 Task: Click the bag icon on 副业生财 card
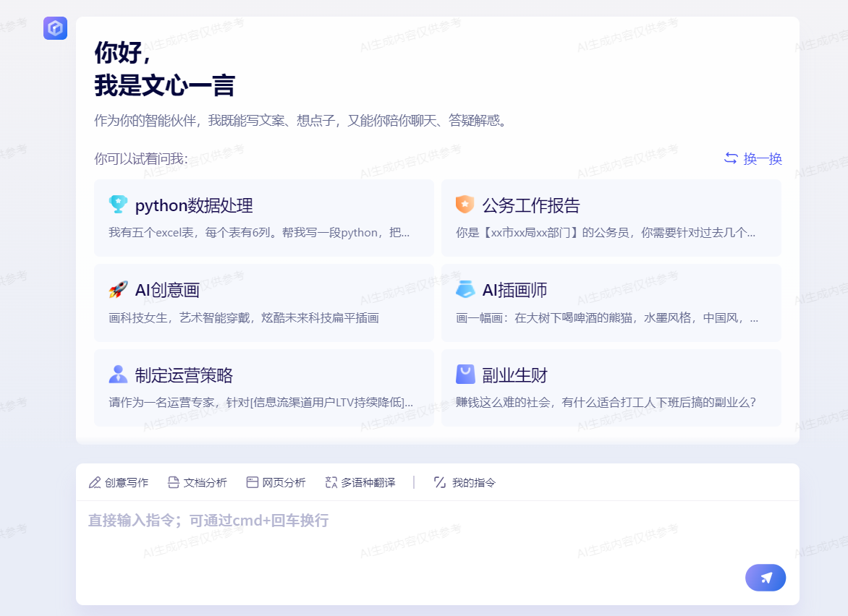(x=464, y=375)
